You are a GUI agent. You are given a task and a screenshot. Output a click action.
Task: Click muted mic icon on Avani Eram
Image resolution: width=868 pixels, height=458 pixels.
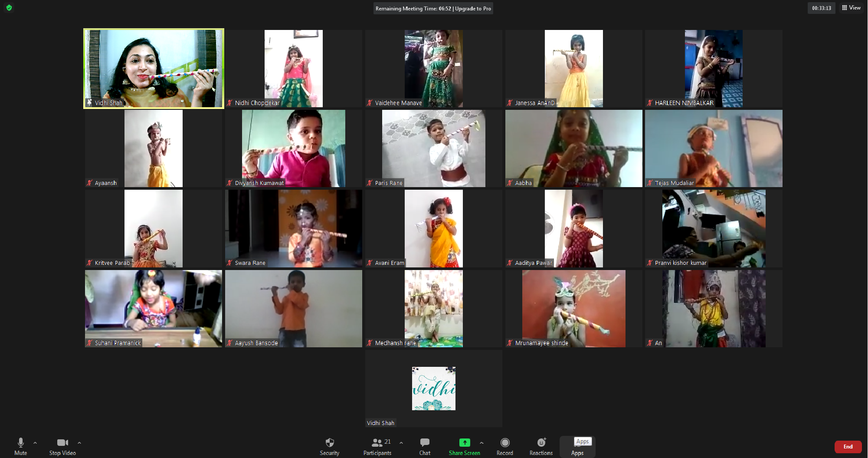(x=370, y=263)
